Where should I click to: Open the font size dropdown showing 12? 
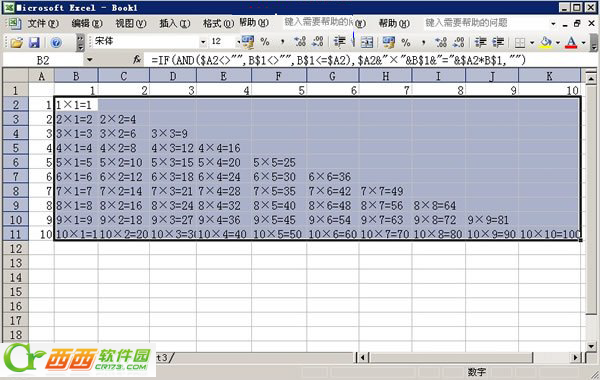click(238, 42)
